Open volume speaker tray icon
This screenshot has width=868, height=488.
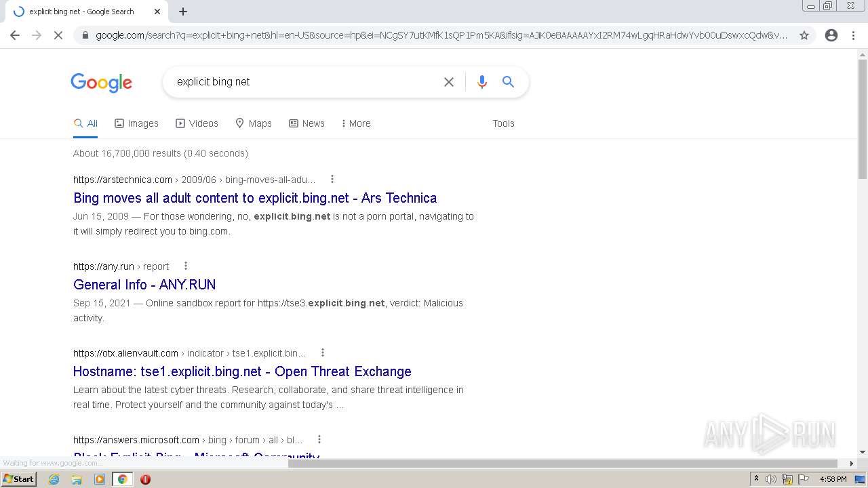771,479
